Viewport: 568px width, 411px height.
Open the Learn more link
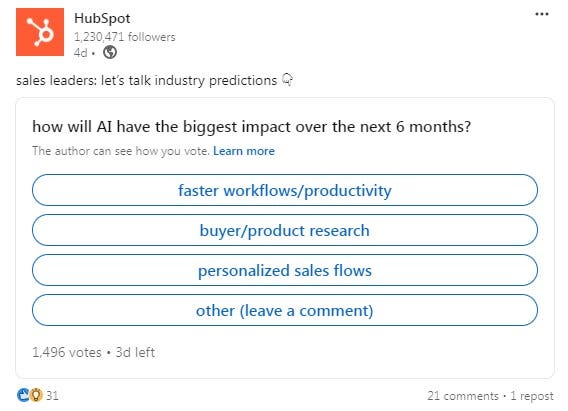click(244, 151)
